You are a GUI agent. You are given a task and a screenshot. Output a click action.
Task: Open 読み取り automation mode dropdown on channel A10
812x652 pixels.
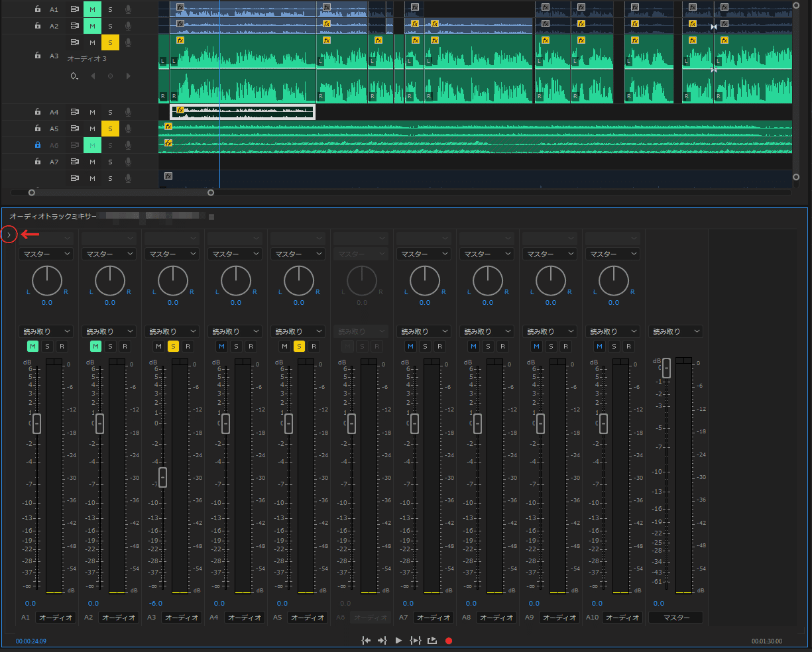[613, 331]
